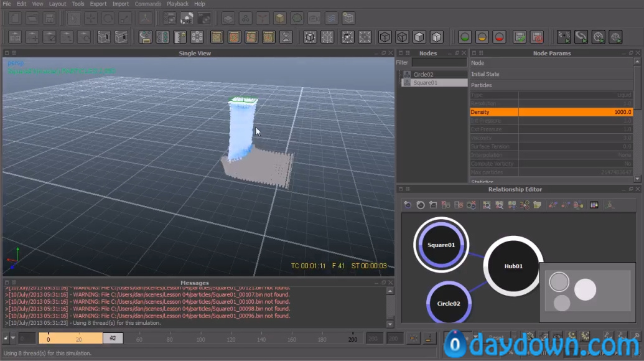The height and width of the screenshot is (361, 644).
Task: Click the camera icon in top toolbar
Action: point(314,18)
